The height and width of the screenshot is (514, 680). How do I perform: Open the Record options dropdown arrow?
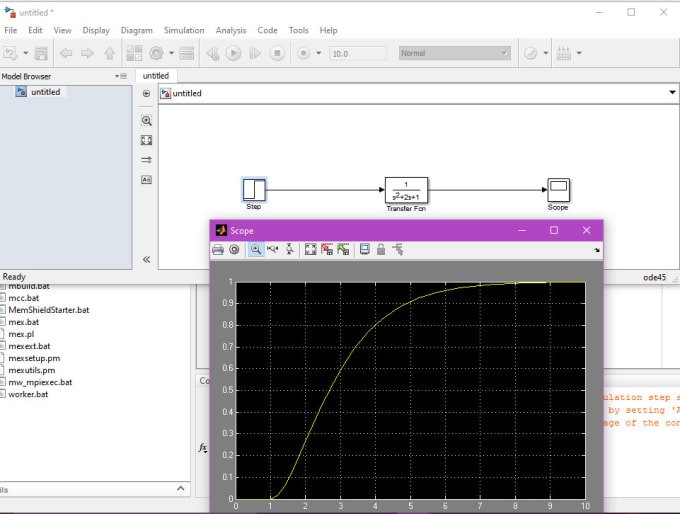pyautogui.click(x=319, y=53)
